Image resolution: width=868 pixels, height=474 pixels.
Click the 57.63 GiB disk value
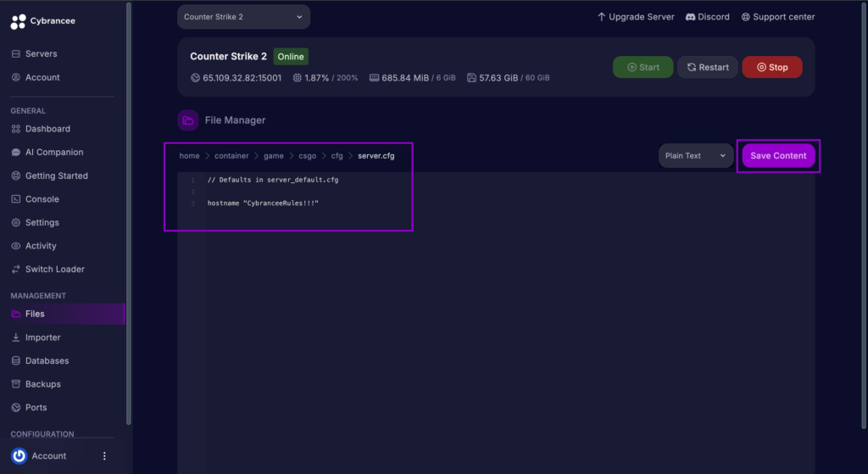coord(498,78)
